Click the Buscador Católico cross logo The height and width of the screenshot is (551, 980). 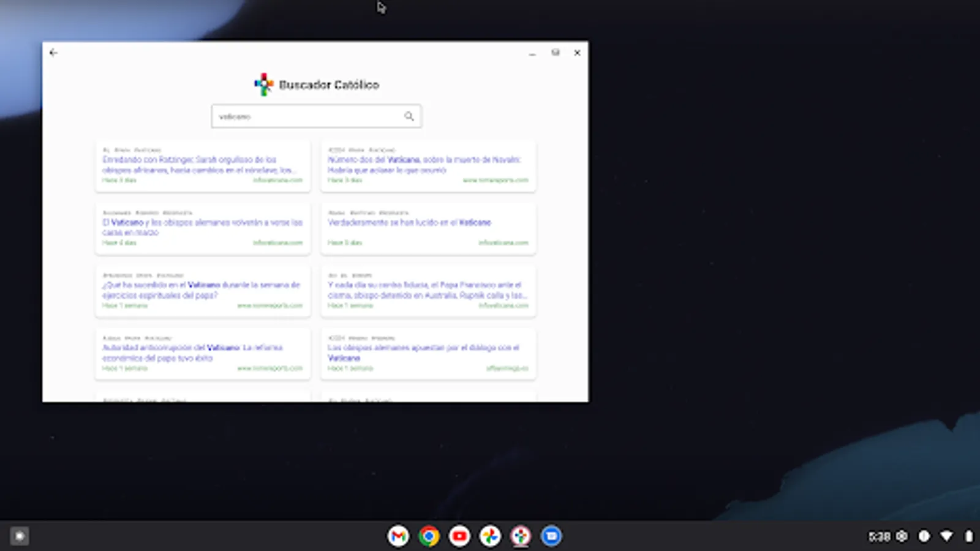(263, 84)
